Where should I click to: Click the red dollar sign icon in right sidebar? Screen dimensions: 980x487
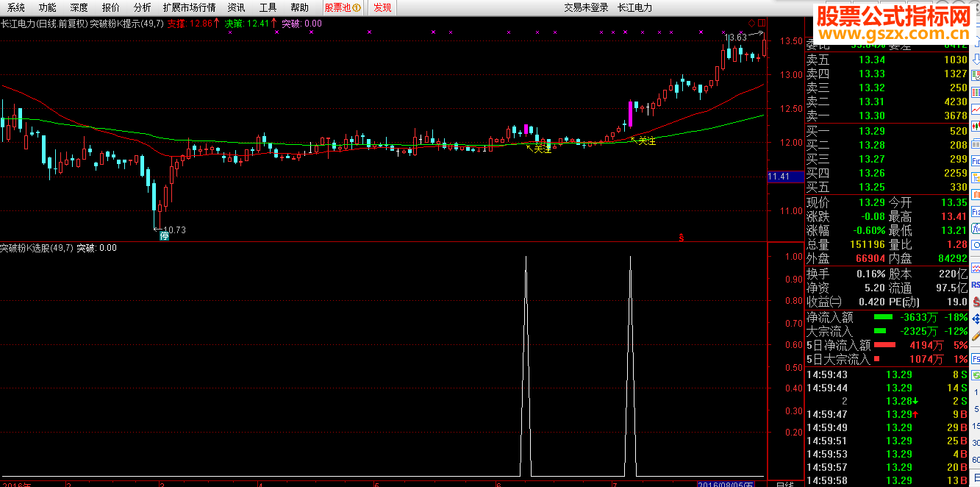976,301
